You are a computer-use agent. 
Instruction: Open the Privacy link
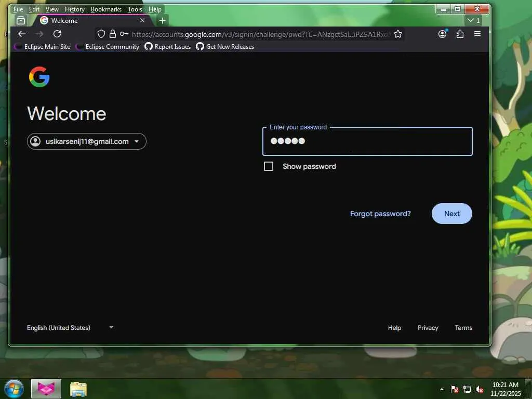coord(428,328)
